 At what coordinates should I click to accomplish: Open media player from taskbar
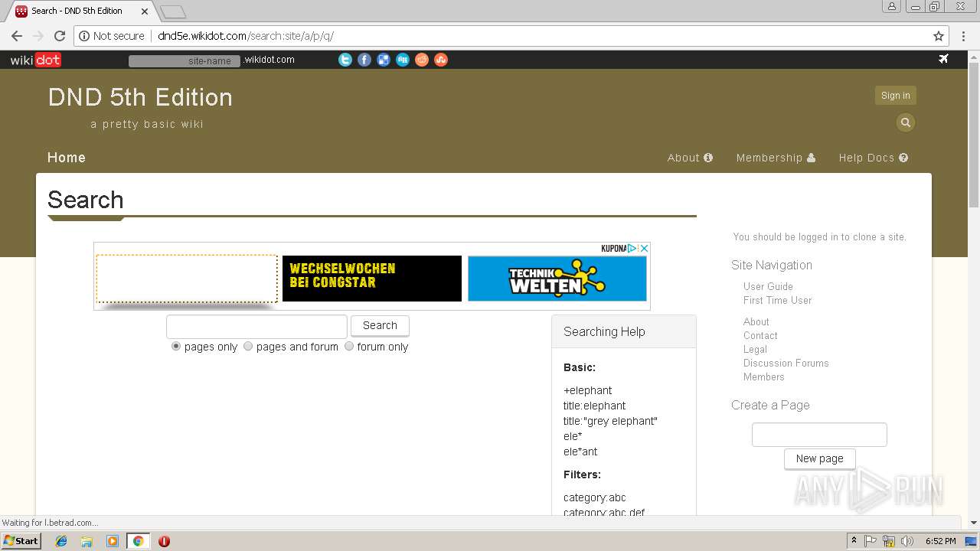tap(113, 541)
